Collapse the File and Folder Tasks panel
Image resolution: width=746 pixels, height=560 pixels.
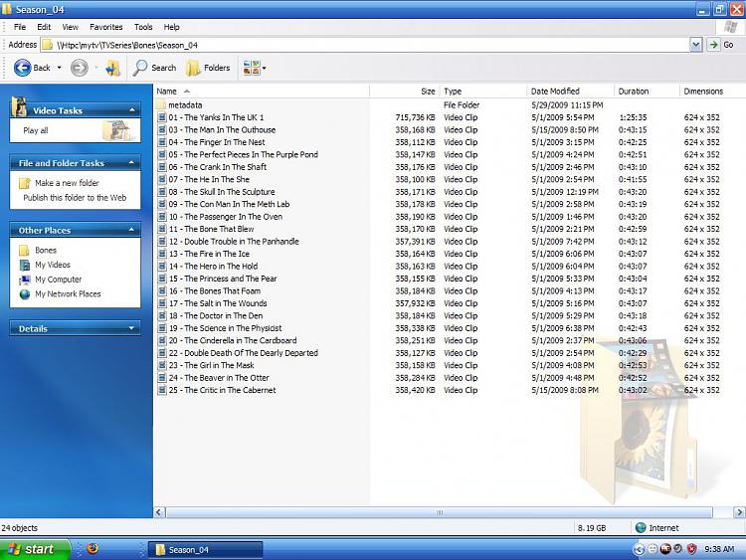[x=131, y=163]
